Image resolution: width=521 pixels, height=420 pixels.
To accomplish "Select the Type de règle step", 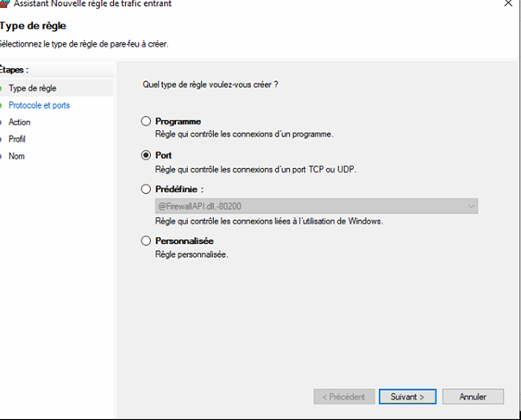I will tap(33, 88).
